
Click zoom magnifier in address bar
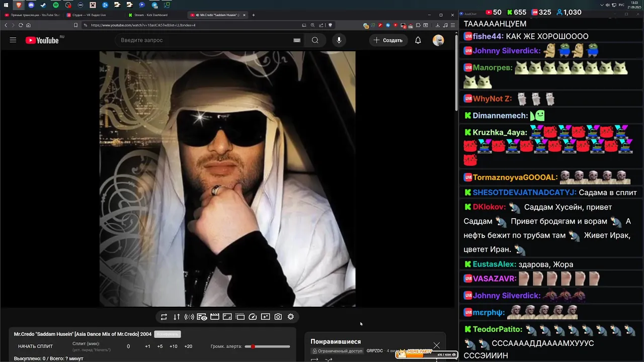pyautogui.click(x=312, y=25)
